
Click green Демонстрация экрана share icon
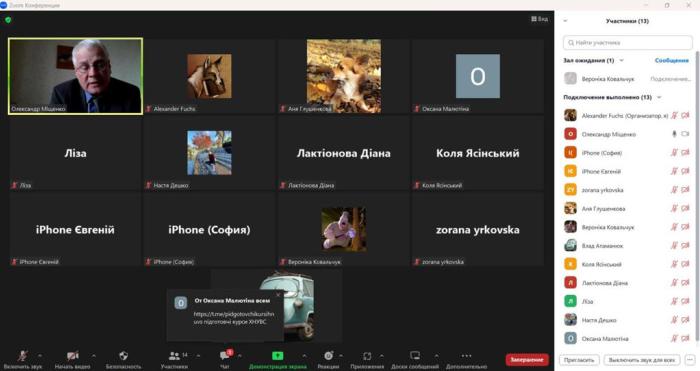(278, 355)
